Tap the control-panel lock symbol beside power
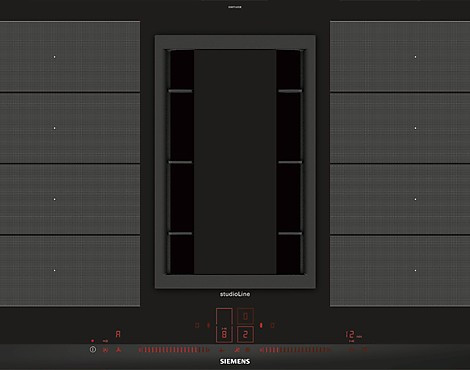Screen dimensions: 470x370 (x=106, y=350)
